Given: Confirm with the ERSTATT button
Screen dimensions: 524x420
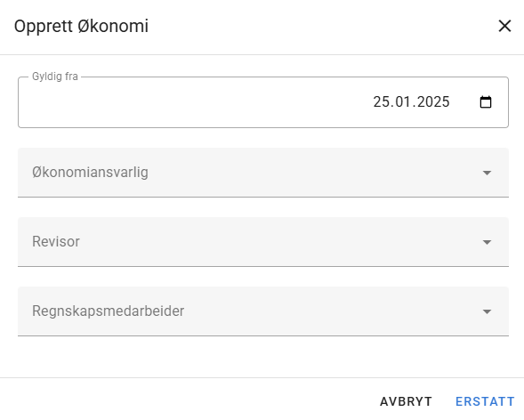Looking at the screenshot, I should coord(485,401).
